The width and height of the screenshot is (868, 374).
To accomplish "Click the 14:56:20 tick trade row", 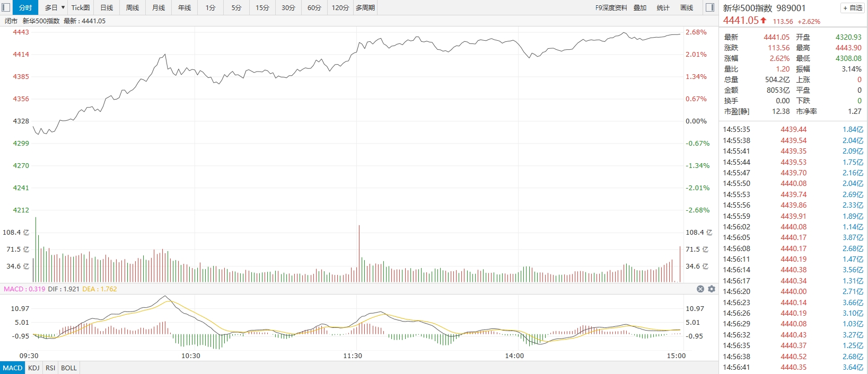I will click(793, 291).
